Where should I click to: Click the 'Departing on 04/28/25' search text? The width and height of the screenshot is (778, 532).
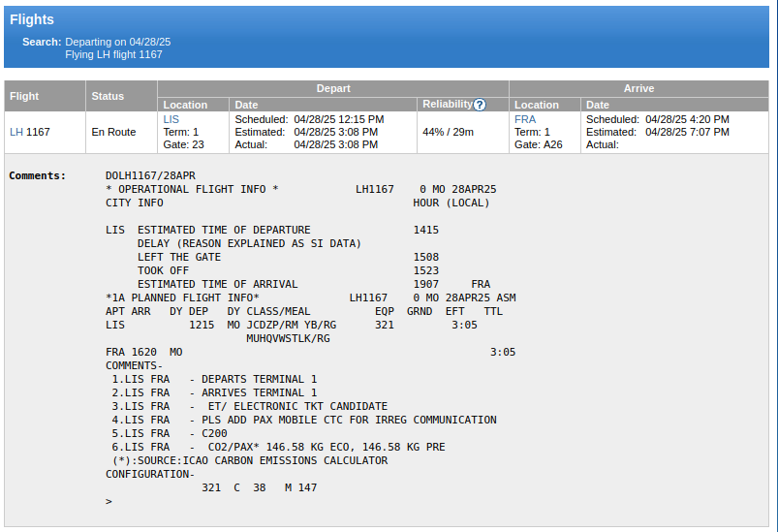(117, 43)
